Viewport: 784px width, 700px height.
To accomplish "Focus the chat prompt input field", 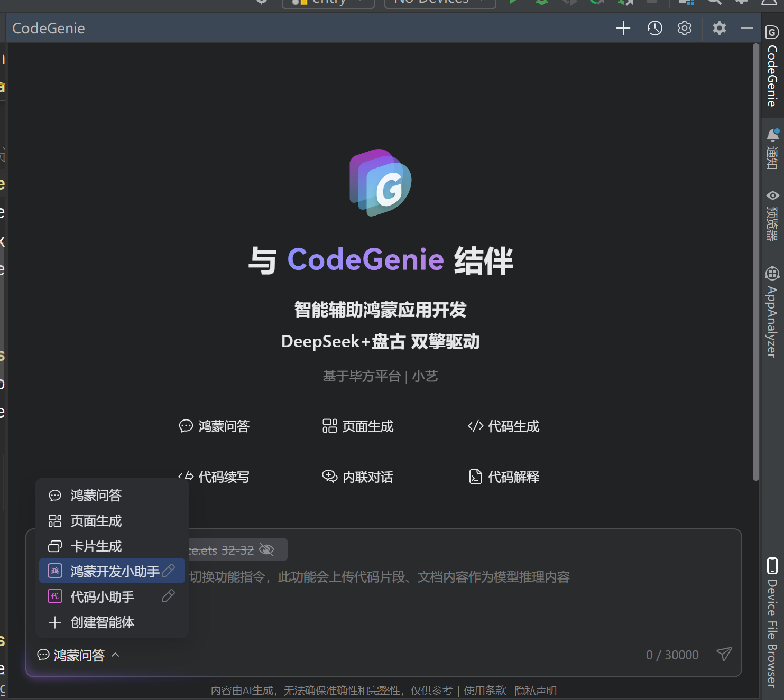I will coord(384,602).
